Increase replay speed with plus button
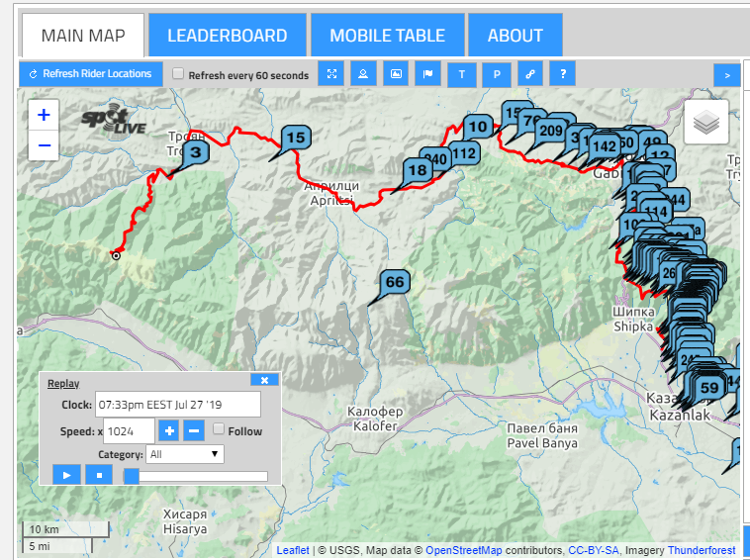Viewport: 750px width, 560px height. click(x=169, y=430)
